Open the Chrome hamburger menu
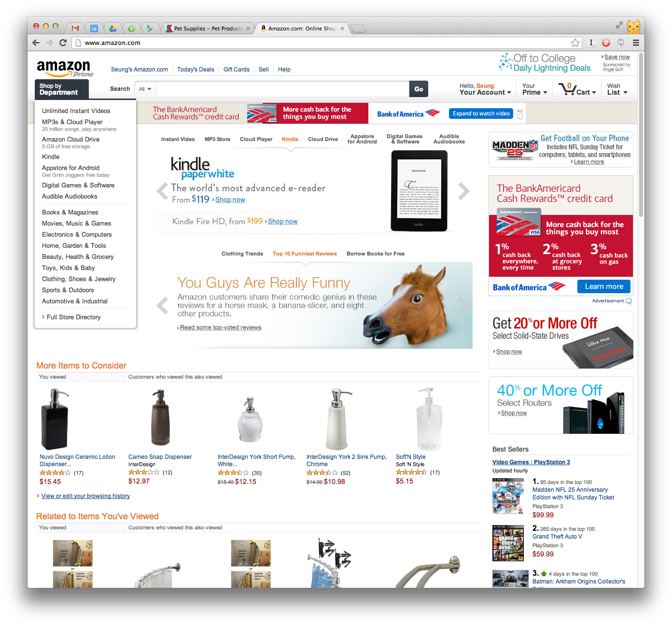Screen dimensions: 672x626 click(636, 43)
